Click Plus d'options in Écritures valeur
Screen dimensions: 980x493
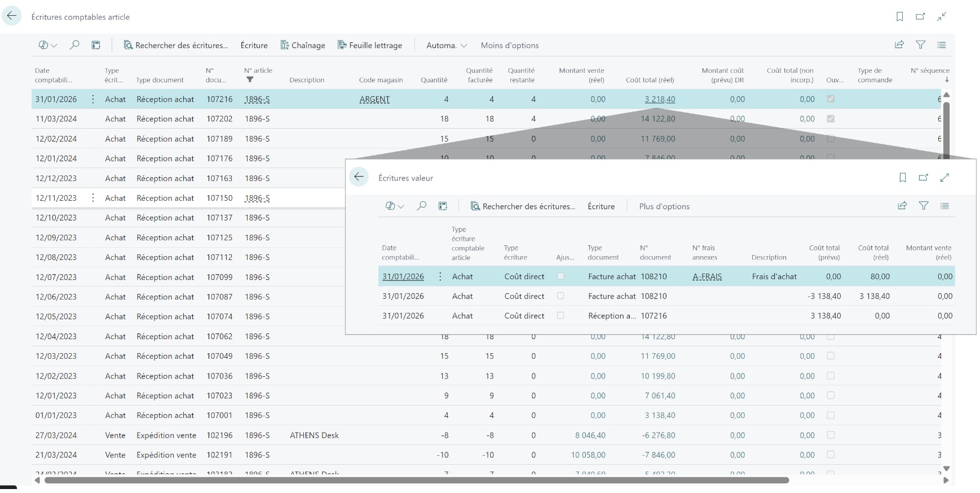coord(664,206)
